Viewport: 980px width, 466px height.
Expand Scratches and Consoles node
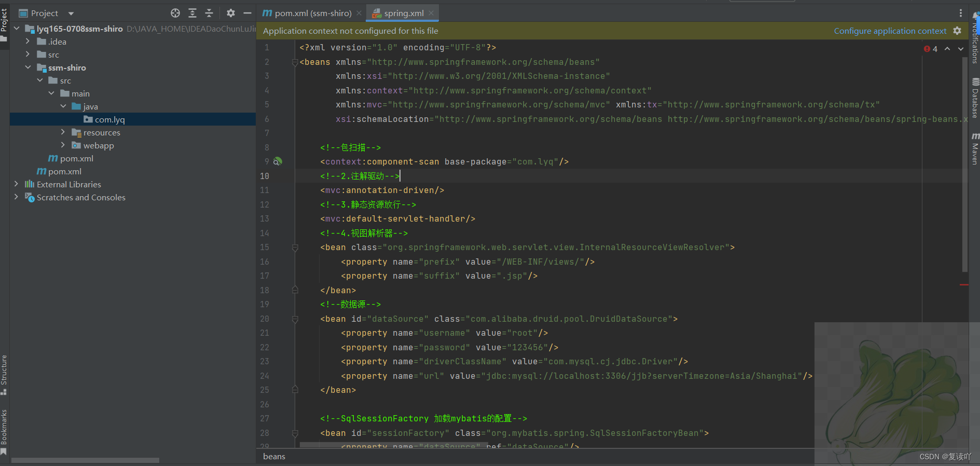[x=17, y=197]
